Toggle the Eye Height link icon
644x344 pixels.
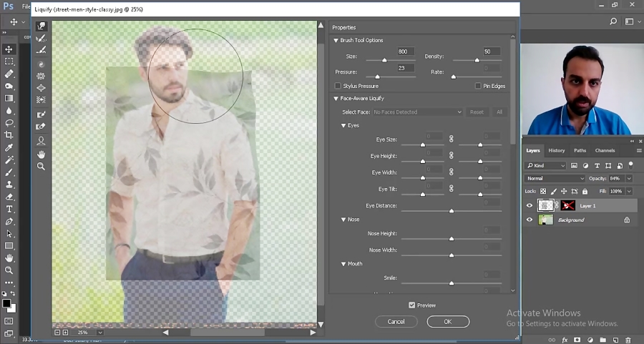coord(451,156)
